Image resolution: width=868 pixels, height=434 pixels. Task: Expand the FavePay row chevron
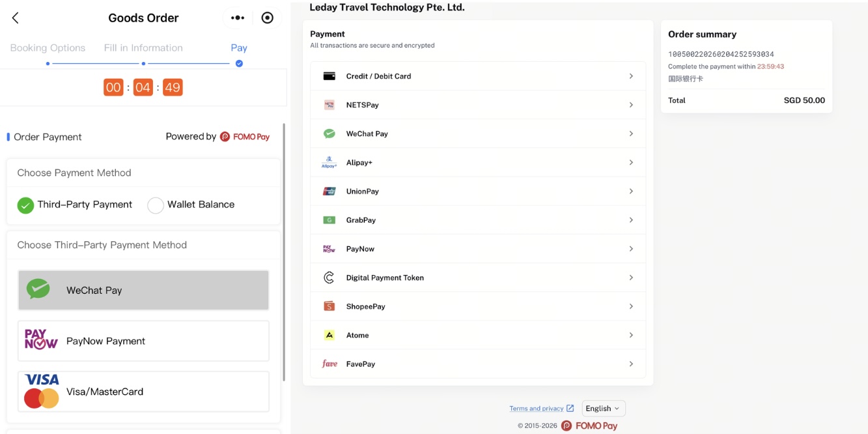(x=631, y=364)
